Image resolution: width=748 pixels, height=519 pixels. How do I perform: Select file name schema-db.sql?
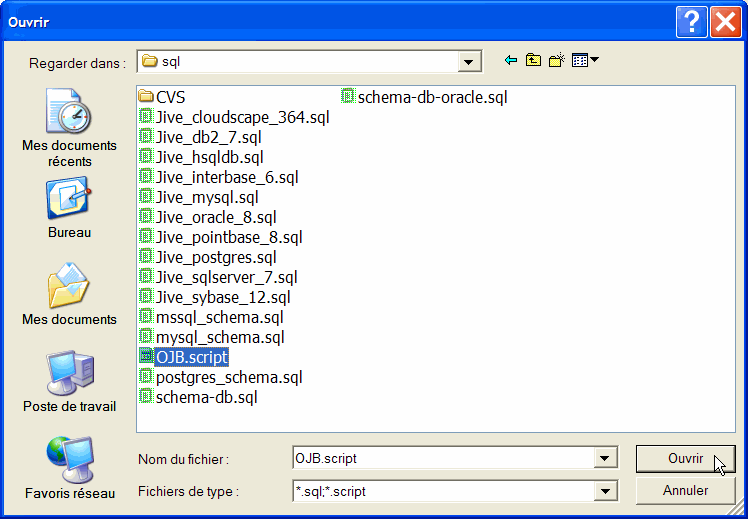point(207,398)
